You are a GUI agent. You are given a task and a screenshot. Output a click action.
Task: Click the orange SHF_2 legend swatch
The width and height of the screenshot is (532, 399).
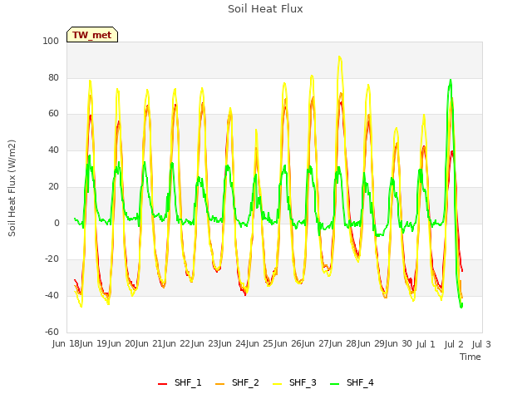[x=219, y=384]
